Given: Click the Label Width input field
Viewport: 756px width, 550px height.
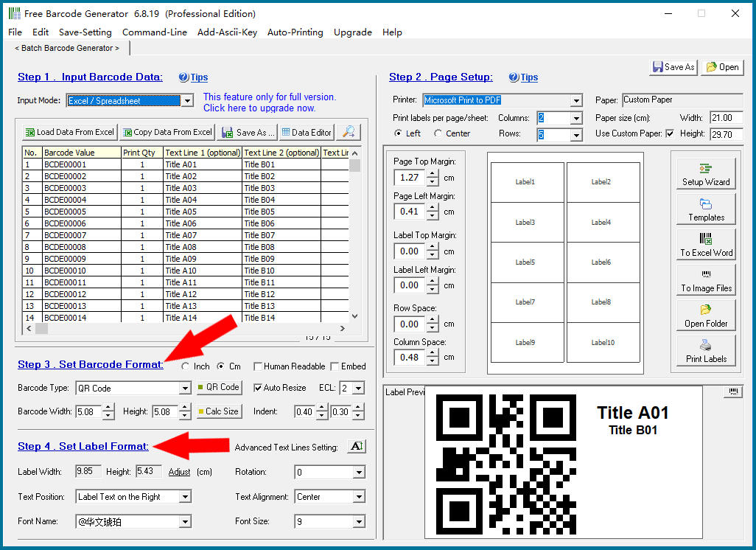Looking at the screenshot, I should [88, 471].
